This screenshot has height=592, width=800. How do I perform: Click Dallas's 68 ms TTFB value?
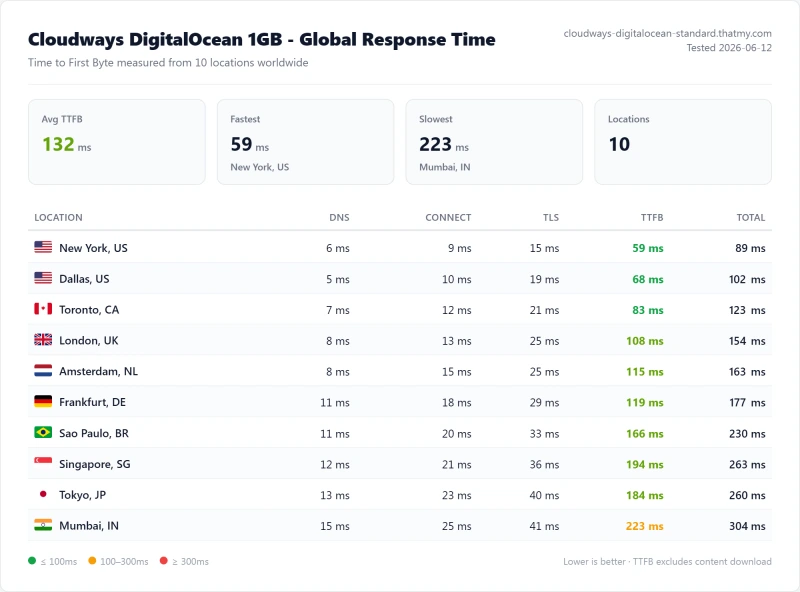(648, 279)
